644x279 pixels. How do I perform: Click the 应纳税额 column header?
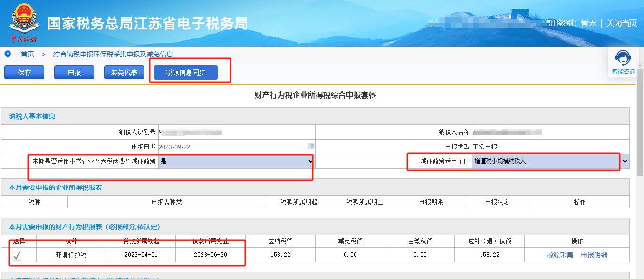(x=280, y=241)
